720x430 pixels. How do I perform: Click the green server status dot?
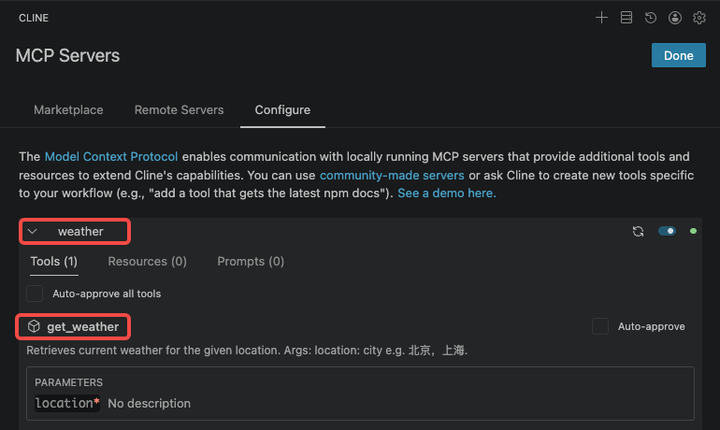693,231
